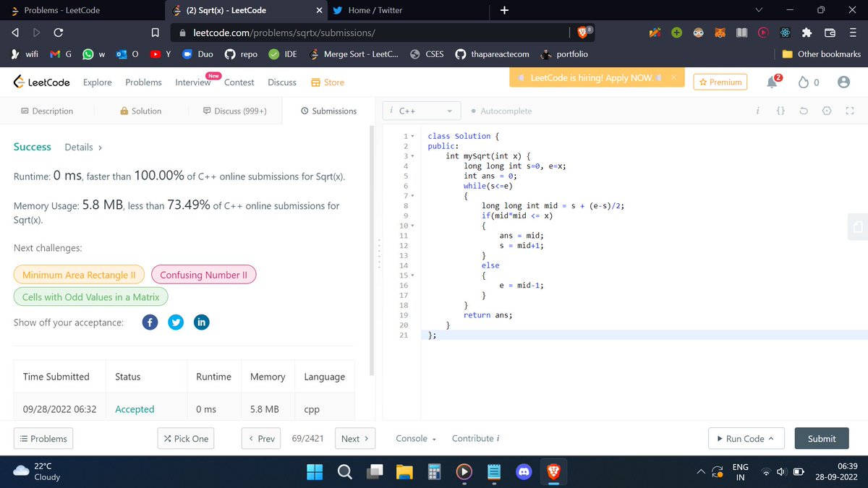Image resolution: width=868 pixels, height=488 pixels.
Task: Enter fullscreen editor mode icon
Action: (850, 111)
